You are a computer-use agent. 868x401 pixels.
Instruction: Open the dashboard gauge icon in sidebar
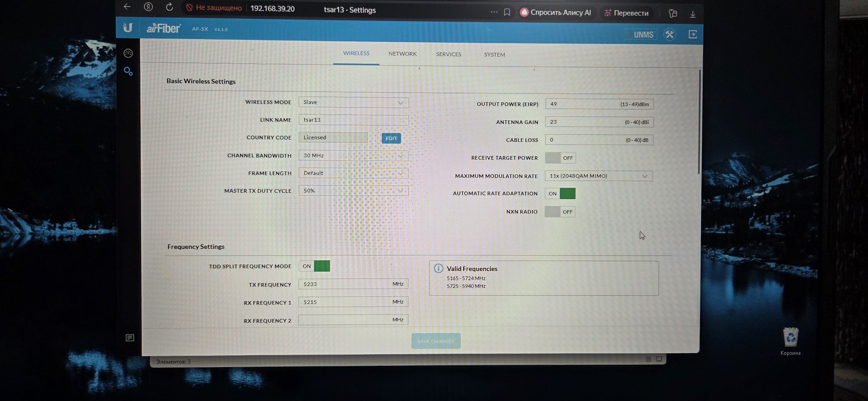[128, 53]
